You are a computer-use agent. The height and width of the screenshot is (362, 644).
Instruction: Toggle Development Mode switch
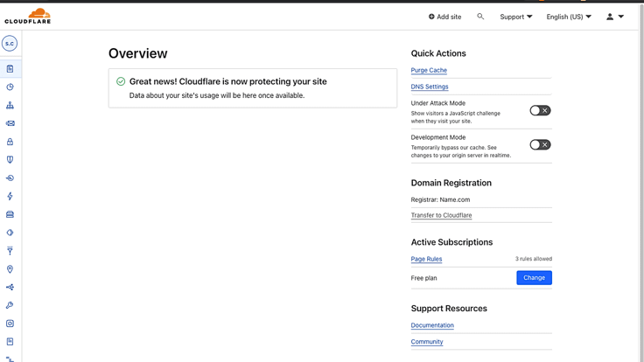pyautogui.click(x=540, y=144)
